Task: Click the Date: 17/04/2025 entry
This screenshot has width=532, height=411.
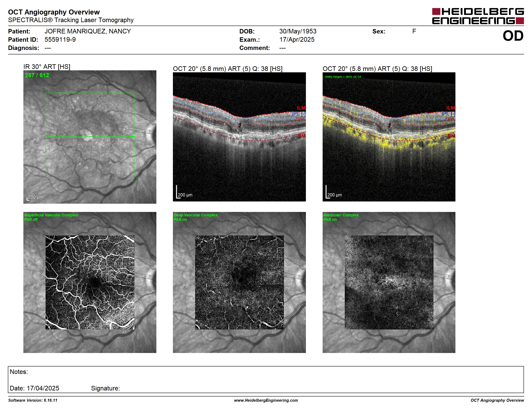Action: point(34,388)
